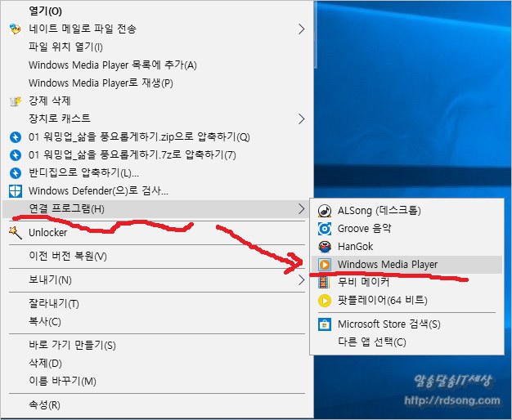Viewport: 512px width, 420px height.
Task: Choose 다른 앱 선택(C)
Action: click(406, 342)
